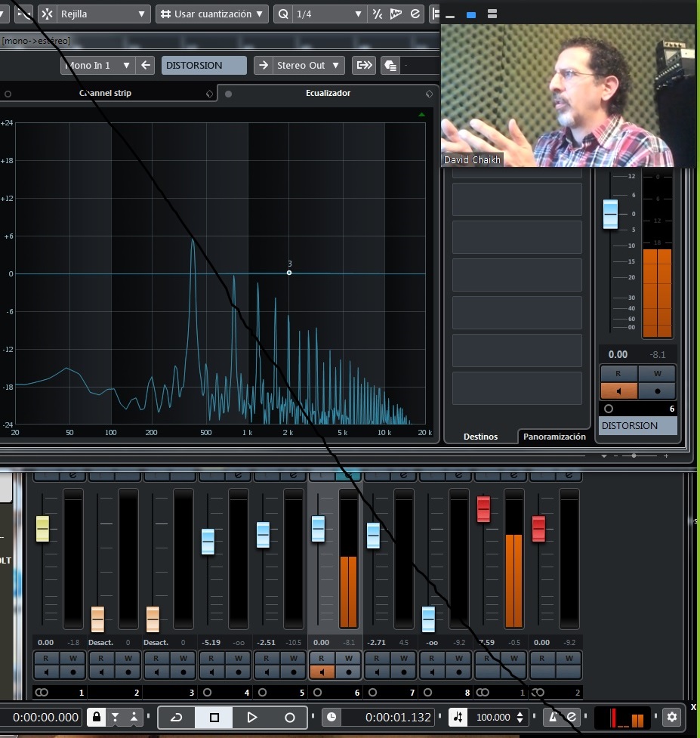700x738 pixels.
Task: Click the grid icon beside Usar cuantización
Action: point(165,14)
